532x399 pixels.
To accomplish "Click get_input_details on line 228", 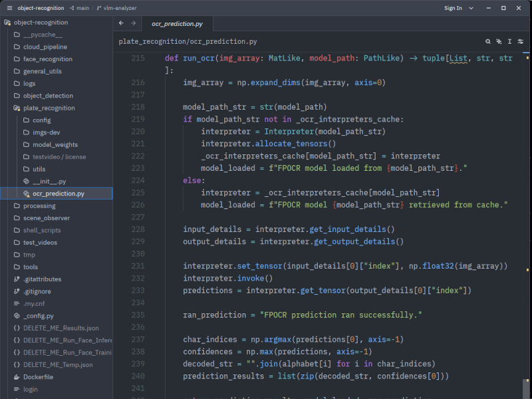I will pos(348,229).
